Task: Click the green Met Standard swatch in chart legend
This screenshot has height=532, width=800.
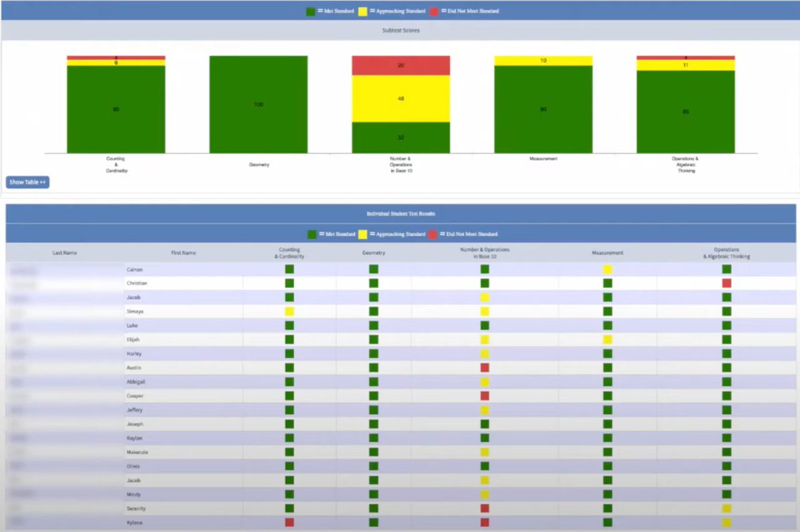Action: coord(311,11)
